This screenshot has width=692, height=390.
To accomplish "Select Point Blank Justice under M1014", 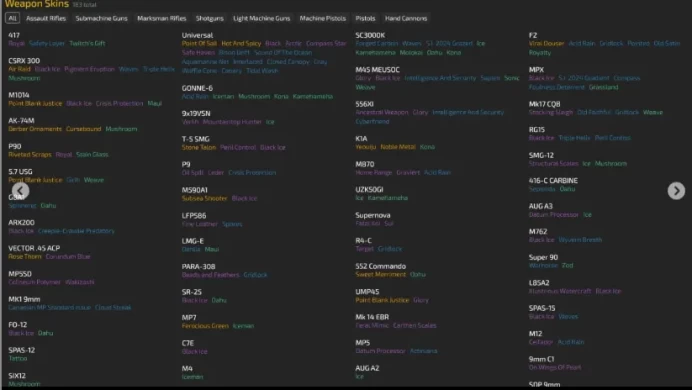I will [35, 103].
